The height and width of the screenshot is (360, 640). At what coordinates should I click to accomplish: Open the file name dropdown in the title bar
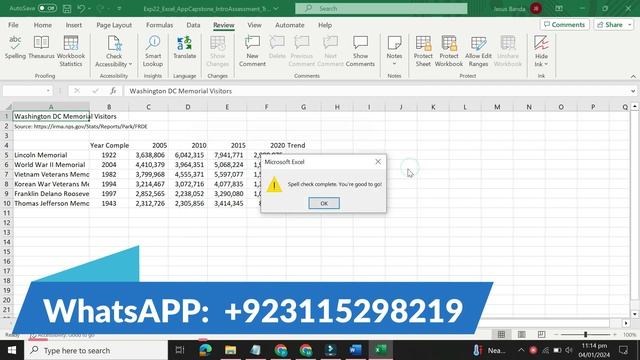(276, 9)
